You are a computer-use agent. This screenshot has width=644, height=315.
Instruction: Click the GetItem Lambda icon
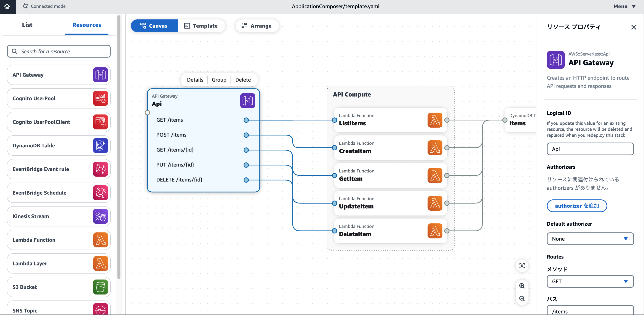coord(435,175)
